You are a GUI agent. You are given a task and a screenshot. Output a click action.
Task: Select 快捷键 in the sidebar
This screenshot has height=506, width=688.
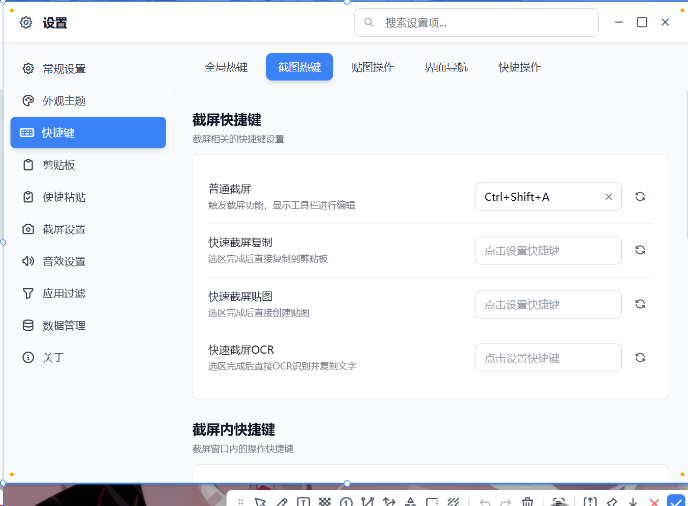pos(88,133)
